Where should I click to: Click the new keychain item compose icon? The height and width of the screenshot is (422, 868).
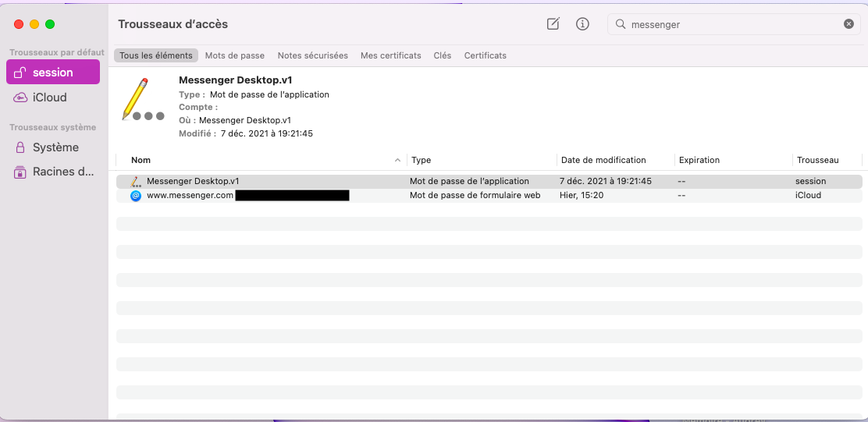[553, 24]
